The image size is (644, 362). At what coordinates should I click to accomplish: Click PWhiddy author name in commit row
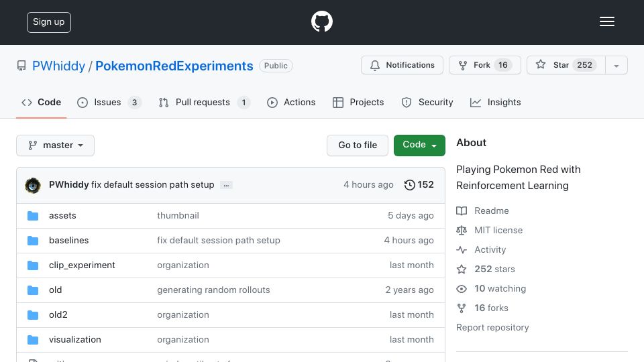point(68,185)
